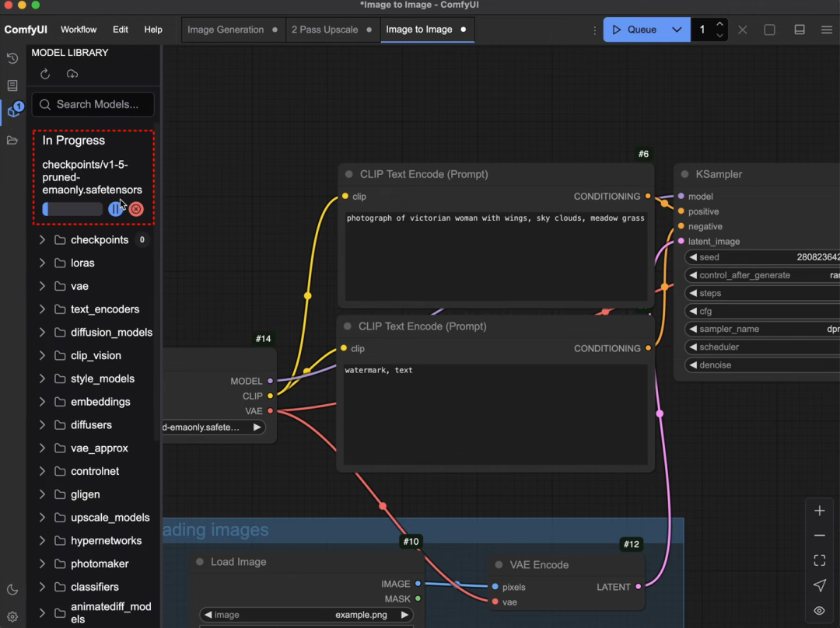
Task: Click the fit view canvas icon
Action: click(x=820, y=560)
